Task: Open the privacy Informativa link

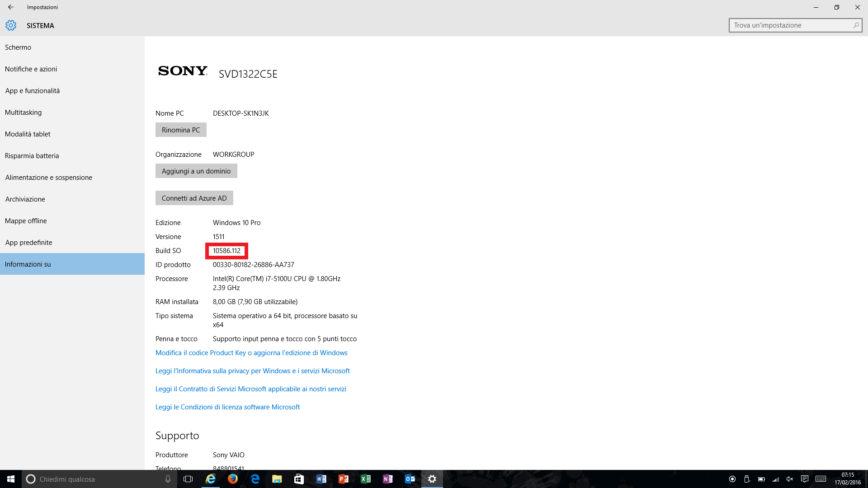Action: [253, 371]
